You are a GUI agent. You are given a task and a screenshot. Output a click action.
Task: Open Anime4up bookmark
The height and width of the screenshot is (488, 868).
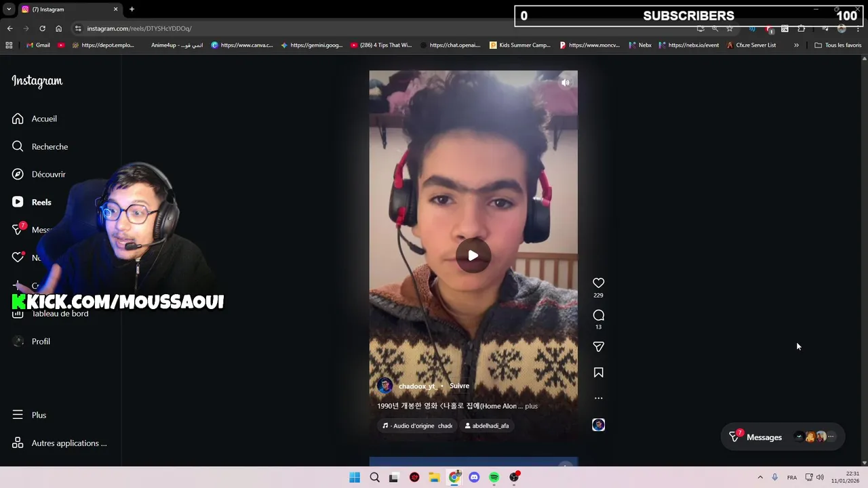coord(176,45)
